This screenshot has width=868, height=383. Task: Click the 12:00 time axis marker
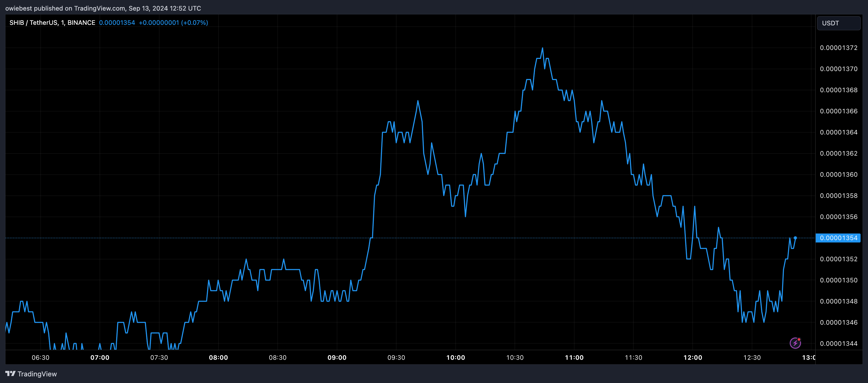point(693,357)
